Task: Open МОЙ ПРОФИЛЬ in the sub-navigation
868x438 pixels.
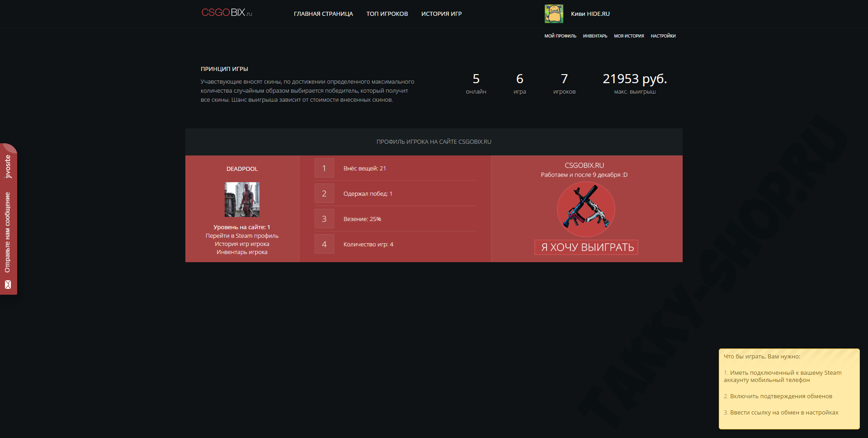Action: pyautogui.click(x=561, y=36)
